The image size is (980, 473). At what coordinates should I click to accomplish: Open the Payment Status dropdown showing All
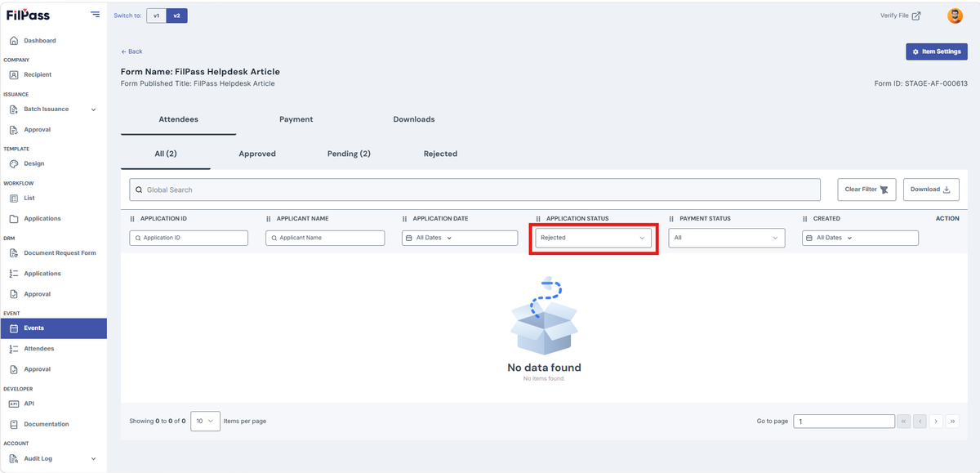coord(727,238)
